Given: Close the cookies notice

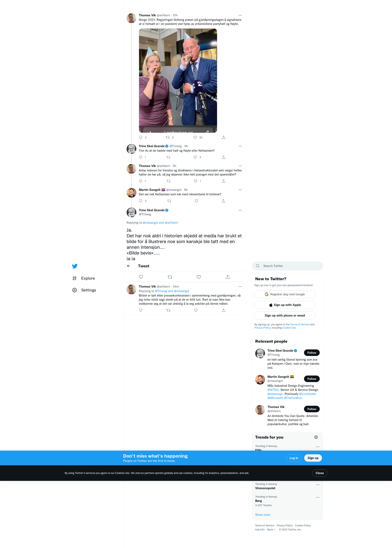Looking at the screenshot, I should coord(320,473).
